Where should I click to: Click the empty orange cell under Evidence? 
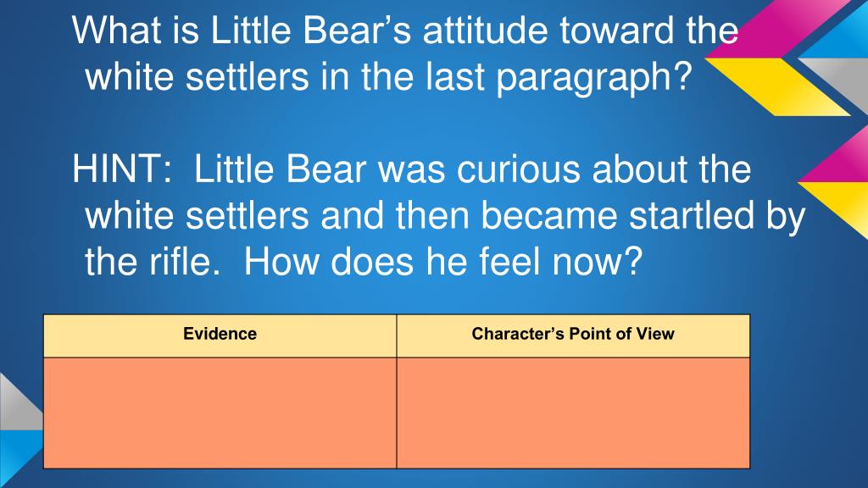pyautogui.click(x=220, y=413)
